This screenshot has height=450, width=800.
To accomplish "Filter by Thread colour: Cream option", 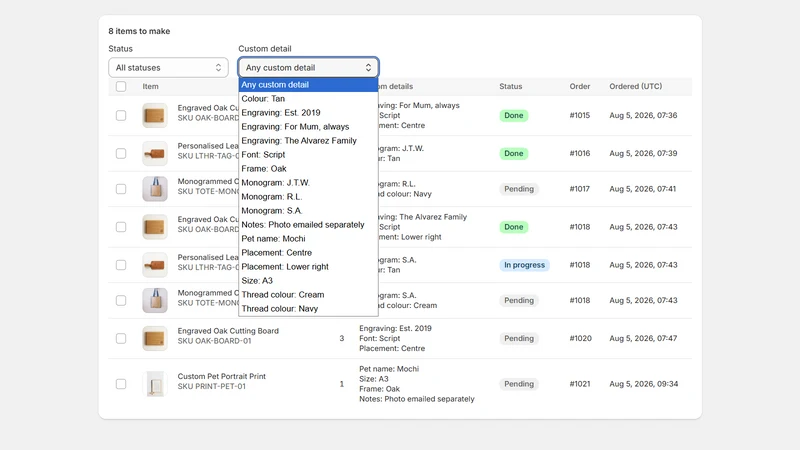I will pos(308,295).
